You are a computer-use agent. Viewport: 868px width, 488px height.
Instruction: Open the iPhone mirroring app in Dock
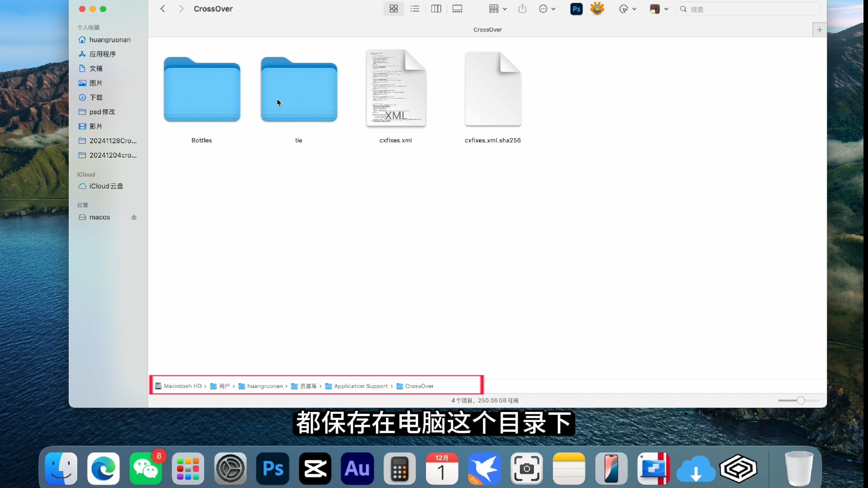611,469
